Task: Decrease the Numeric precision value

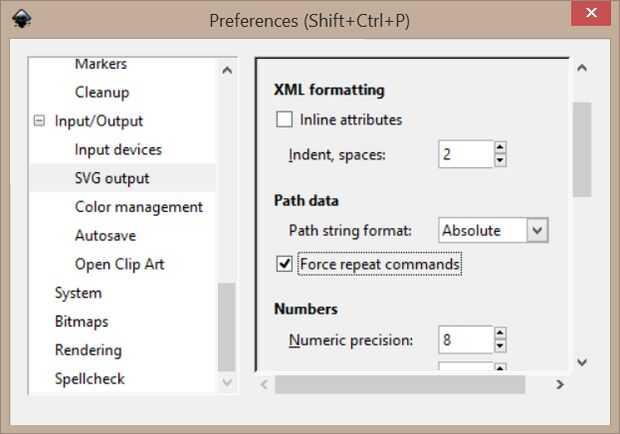Action: pyautogui.click(x=501, y=346)
